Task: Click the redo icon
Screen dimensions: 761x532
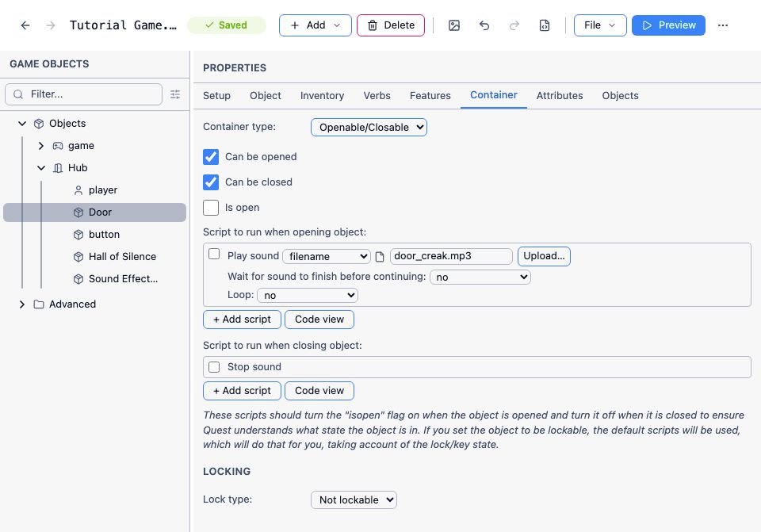Action: [514, 25]
